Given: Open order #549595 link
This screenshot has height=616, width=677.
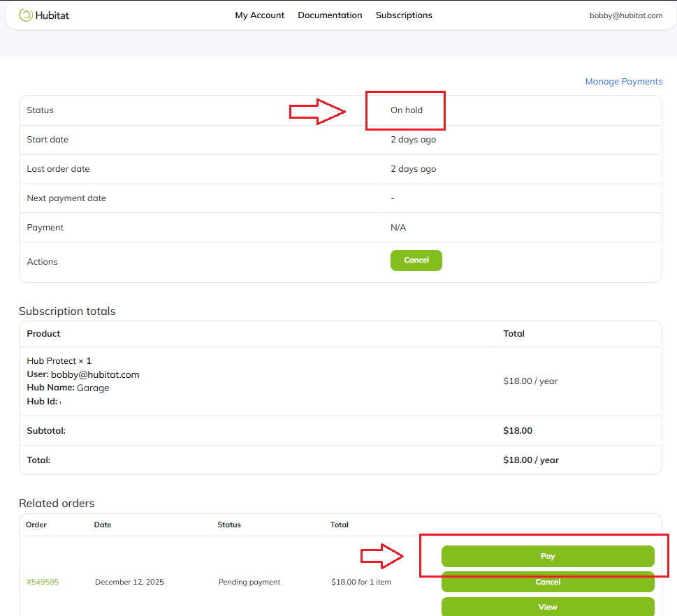Looking at the screenshot, I should [x=43, y=582].
